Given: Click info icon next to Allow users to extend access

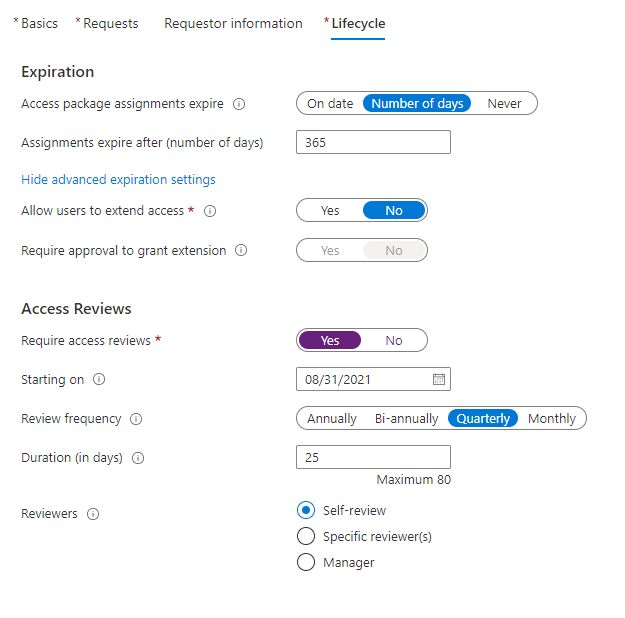Looking at the screenshot, I should pyautogui.click(x=210, y=211).
